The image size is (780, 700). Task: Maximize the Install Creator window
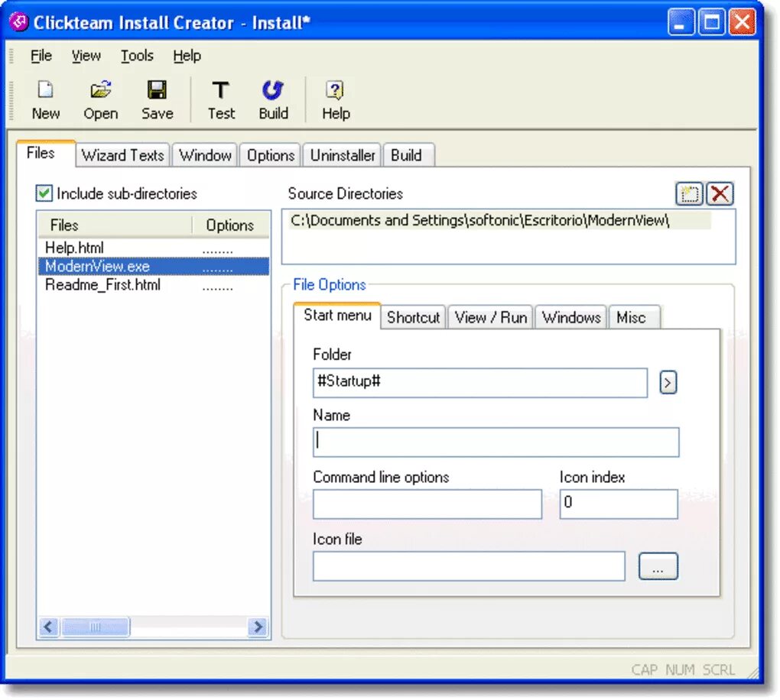(712, 22)
